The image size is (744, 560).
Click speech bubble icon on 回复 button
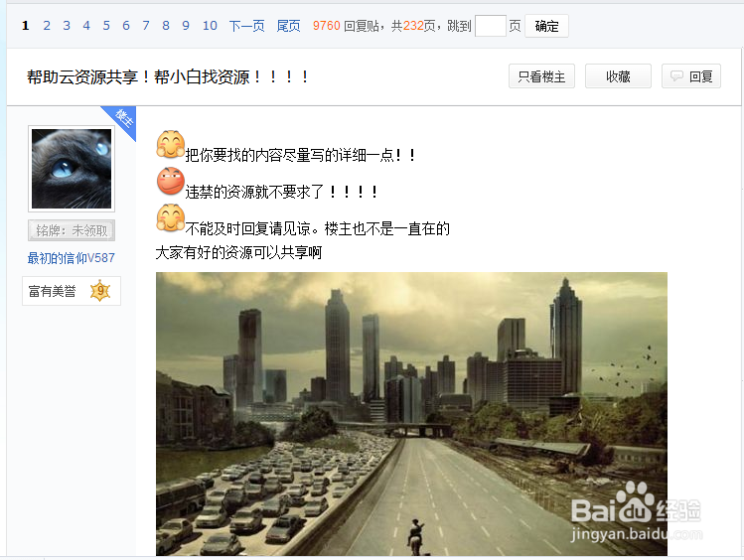[676, 75]
